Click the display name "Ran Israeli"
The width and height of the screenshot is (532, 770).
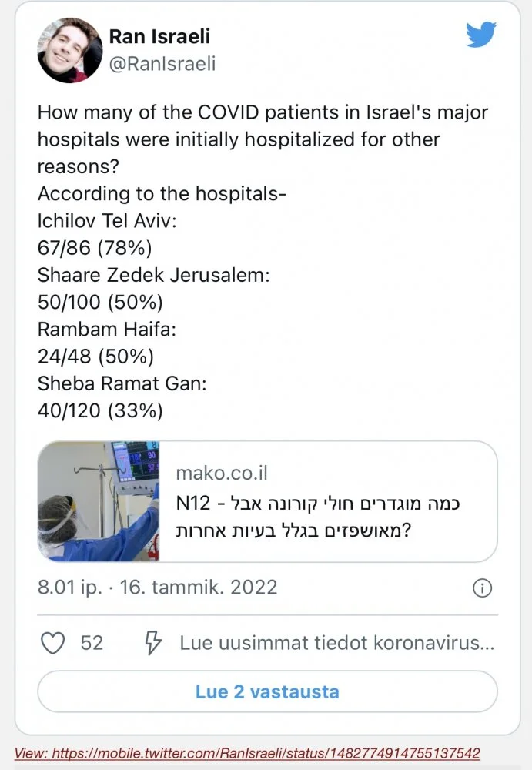pos(159,36)
